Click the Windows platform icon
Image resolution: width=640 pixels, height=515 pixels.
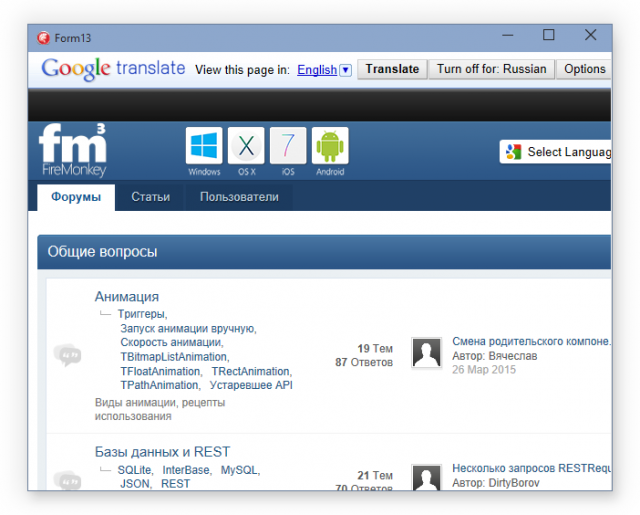(204, 146)
